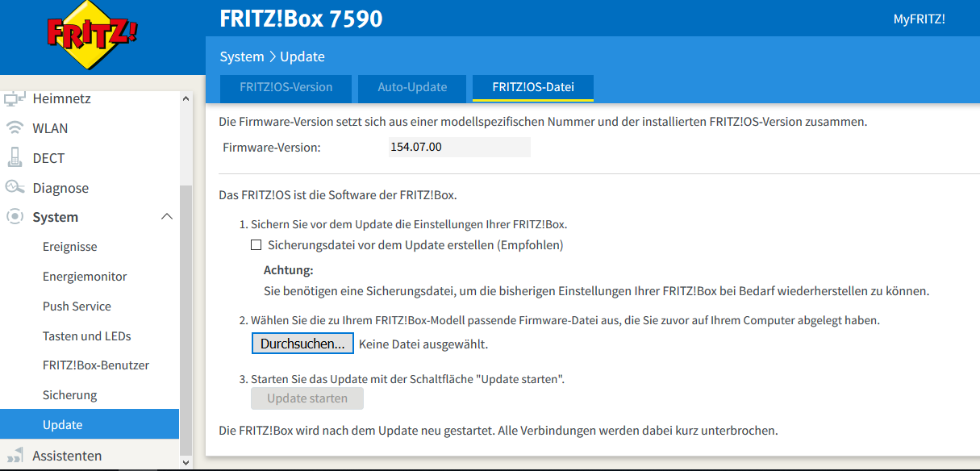Switch to the FRITZ!OS-Version tab
Image resolution: width=980 pixels, height=471 pixels.
click(286, 87)
